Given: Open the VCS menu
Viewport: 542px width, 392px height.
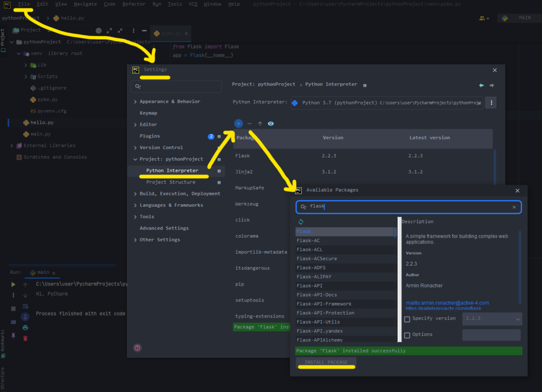Looking at the screenshot, I should click(193, 4).
